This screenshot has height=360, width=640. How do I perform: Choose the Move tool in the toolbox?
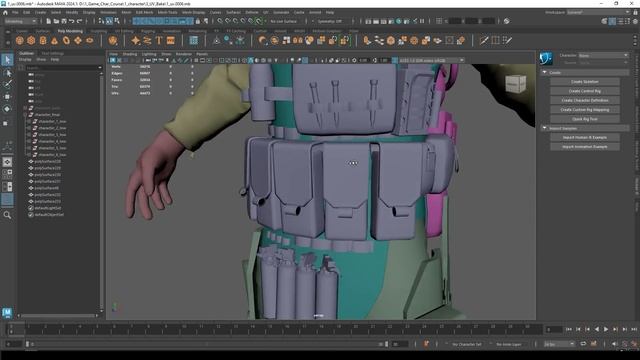(7, 97)
